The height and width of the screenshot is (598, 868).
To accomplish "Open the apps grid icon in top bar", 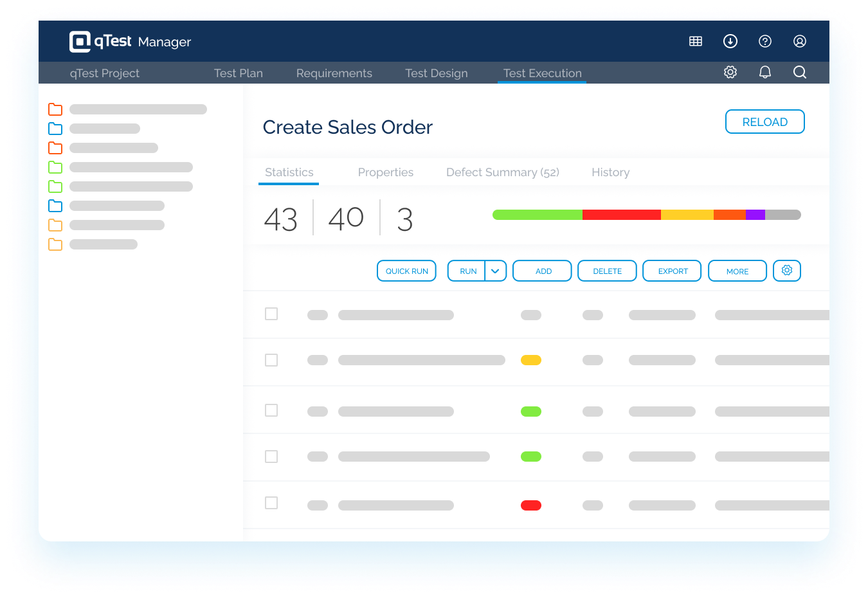I will pos(695,41).
